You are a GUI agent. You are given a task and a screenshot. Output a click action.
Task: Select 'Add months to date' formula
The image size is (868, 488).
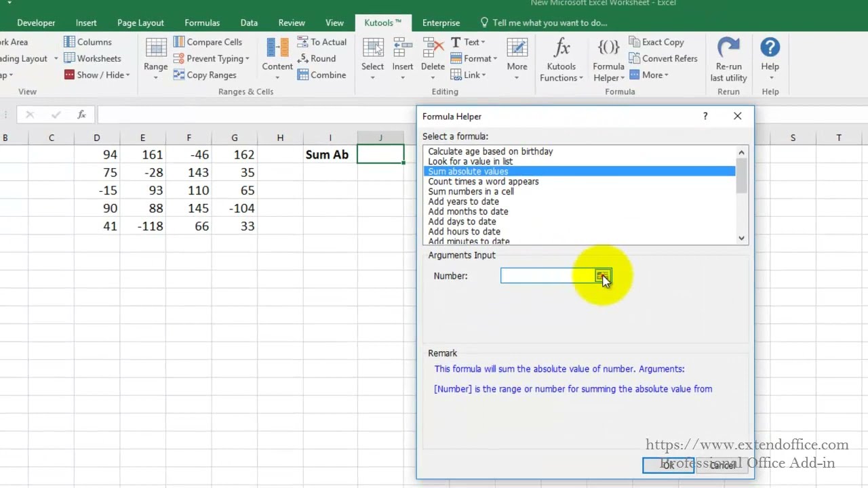[468, 211]
